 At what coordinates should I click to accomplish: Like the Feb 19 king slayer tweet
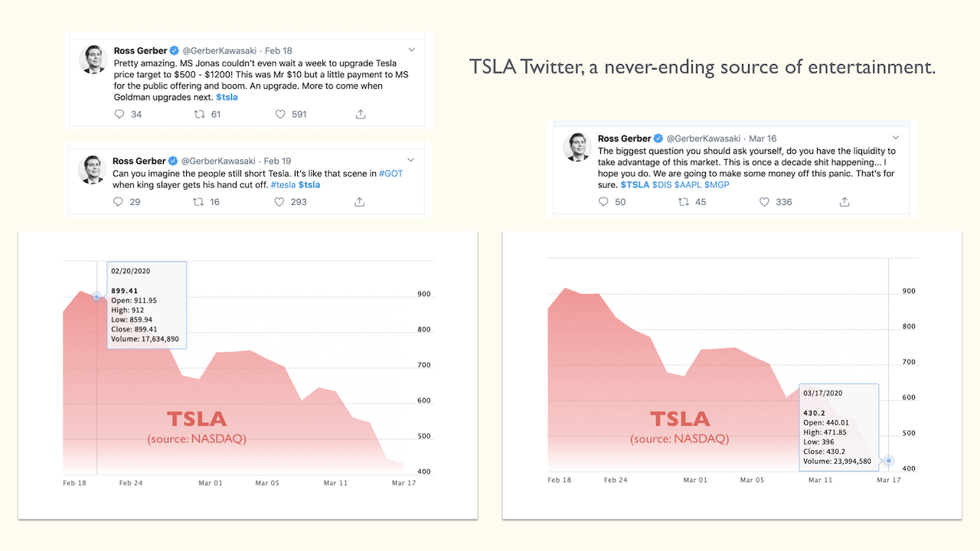coord(280,202)
